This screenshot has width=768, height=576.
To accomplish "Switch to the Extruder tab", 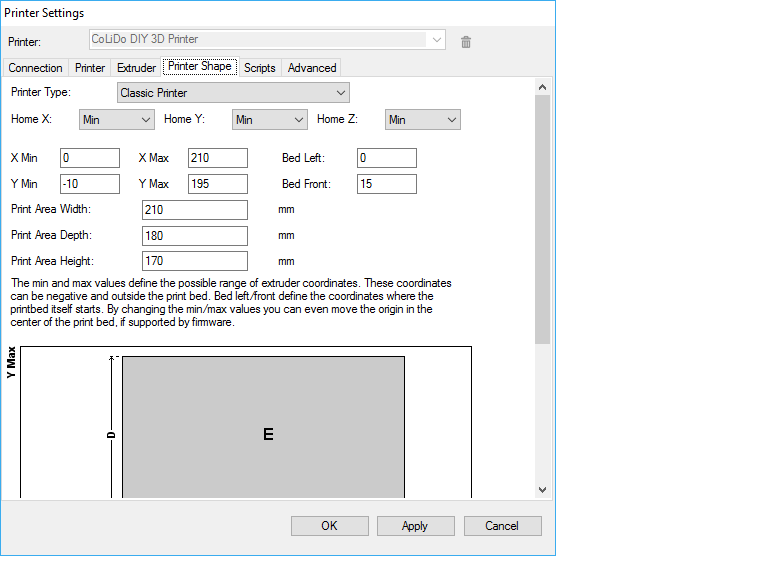I will 136,68.
